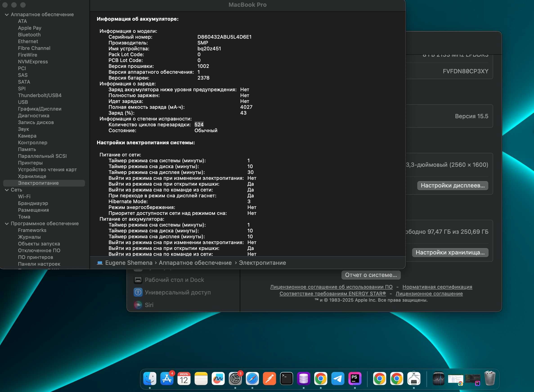Screen dimensions: 534x392
Task: Restore the minimized Chrome window thumbnail
Action: tap(456, 379)
